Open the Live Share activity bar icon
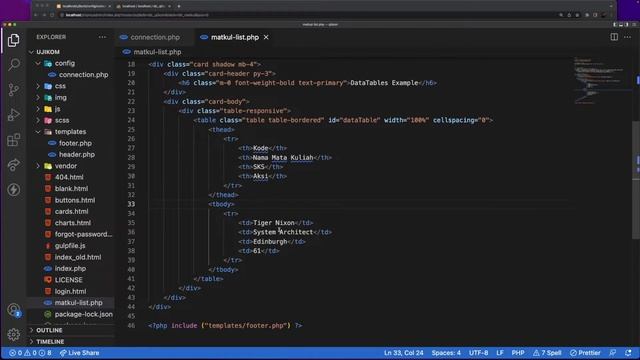 tap(13, 164)
